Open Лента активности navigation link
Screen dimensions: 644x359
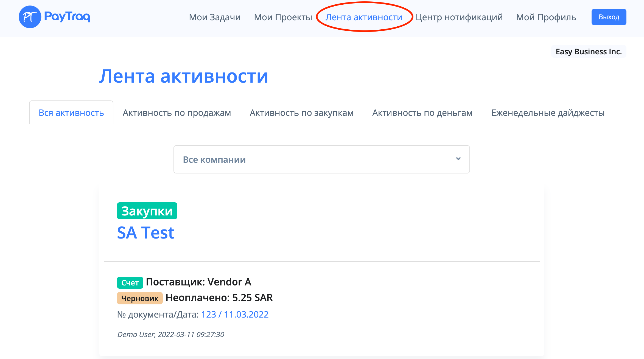tap(364, 17)
